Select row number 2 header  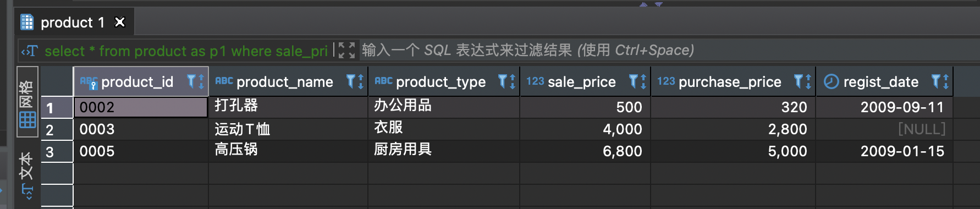point(57,129)
